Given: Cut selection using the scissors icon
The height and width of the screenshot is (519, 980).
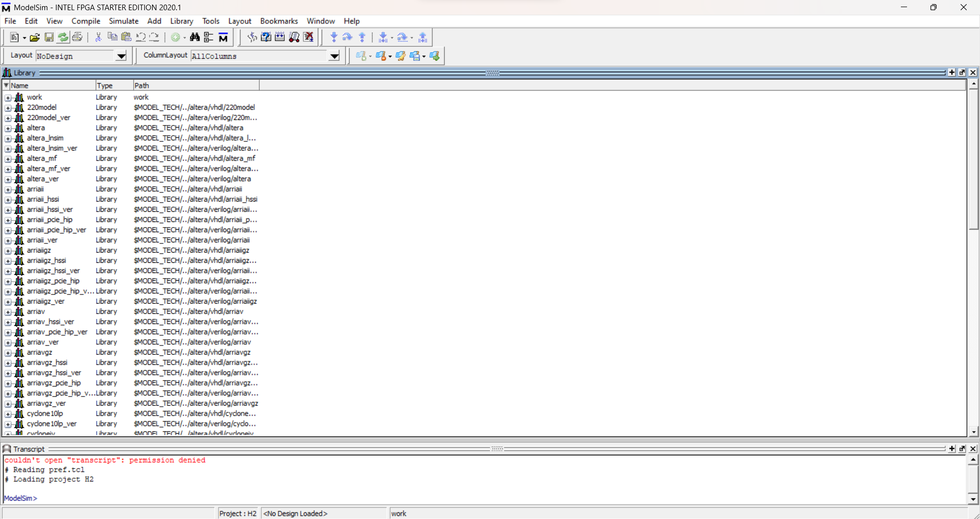Looking at the screenshot, I should point(97,37).
